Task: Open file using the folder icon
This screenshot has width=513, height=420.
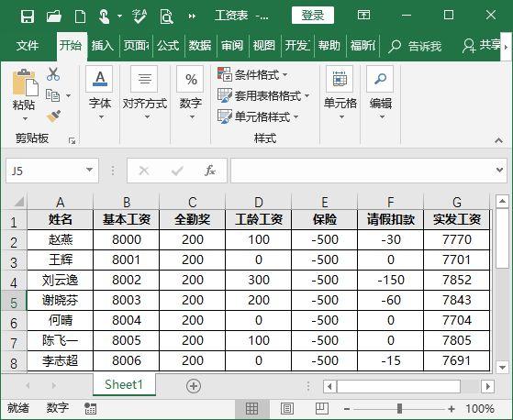Action: (54, 16)
